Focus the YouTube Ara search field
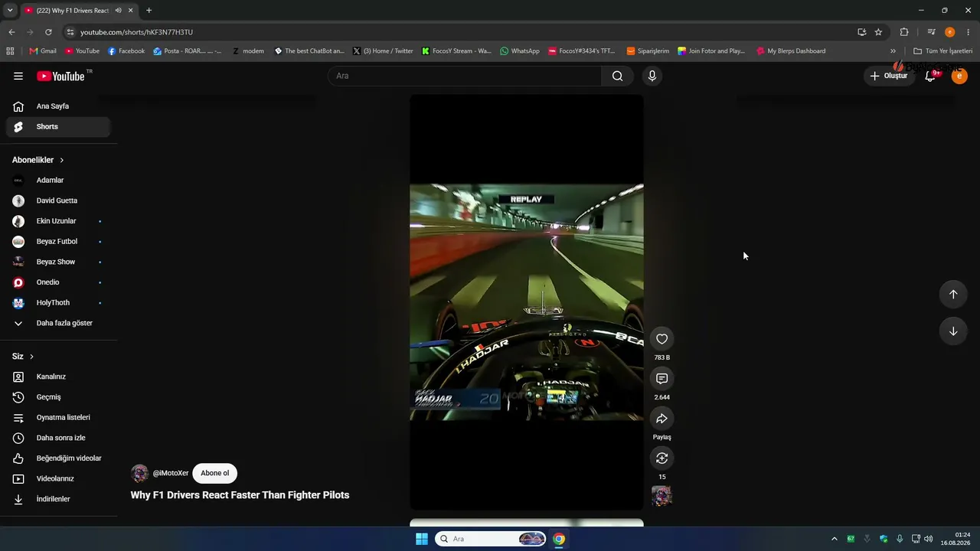Image resolution: width=980 pixels, height=551 pixels. point(465,76)
